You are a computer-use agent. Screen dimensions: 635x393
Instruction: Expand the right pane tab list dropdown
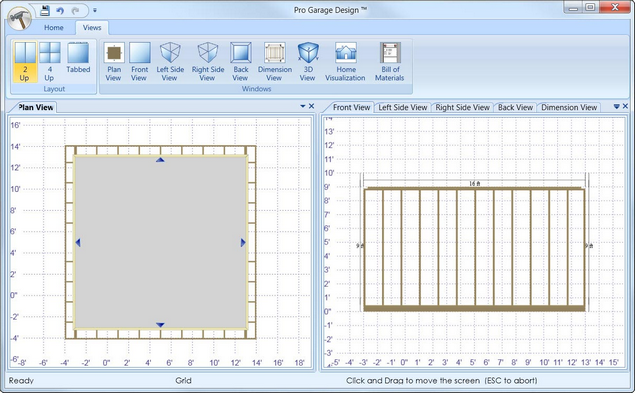click(x=616, y=107)
